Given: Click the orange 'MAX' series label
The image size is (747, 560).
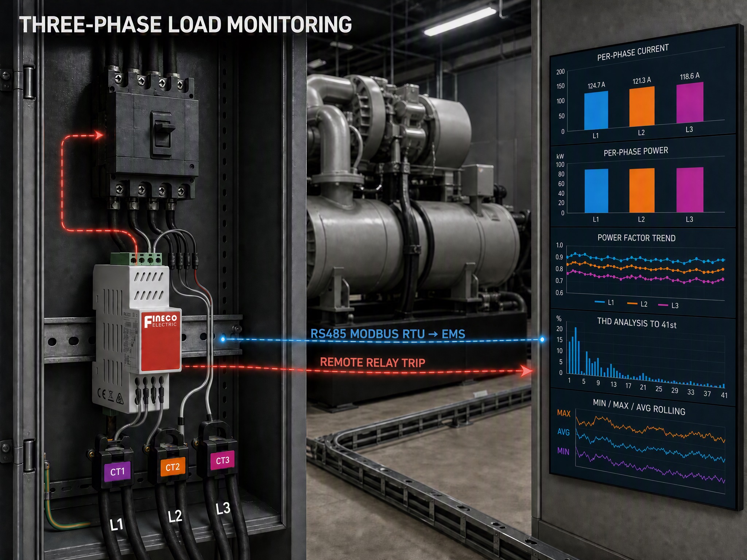Looking at the screenshot, I should [x=564, y=413].
